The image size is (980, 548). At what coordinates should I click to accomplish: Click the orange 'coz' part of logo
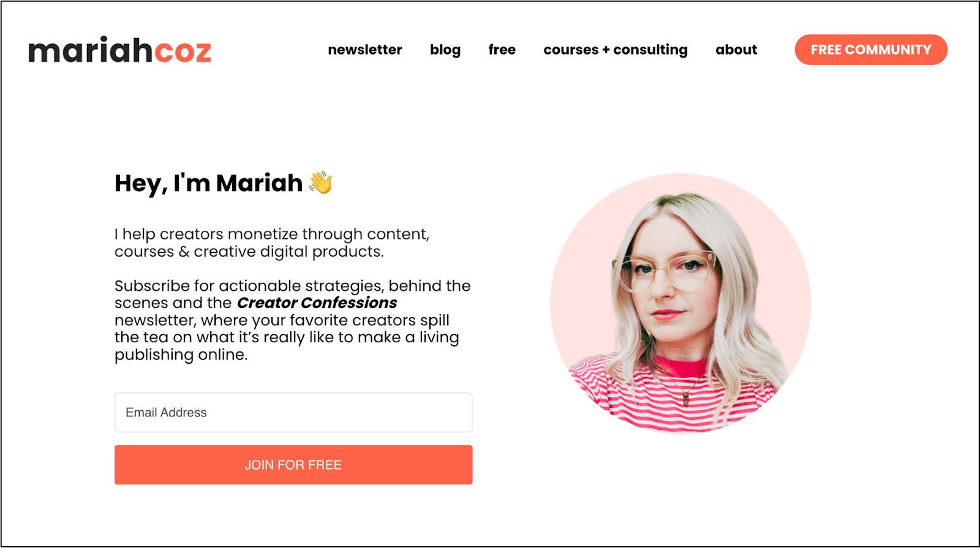click(183, 51)
